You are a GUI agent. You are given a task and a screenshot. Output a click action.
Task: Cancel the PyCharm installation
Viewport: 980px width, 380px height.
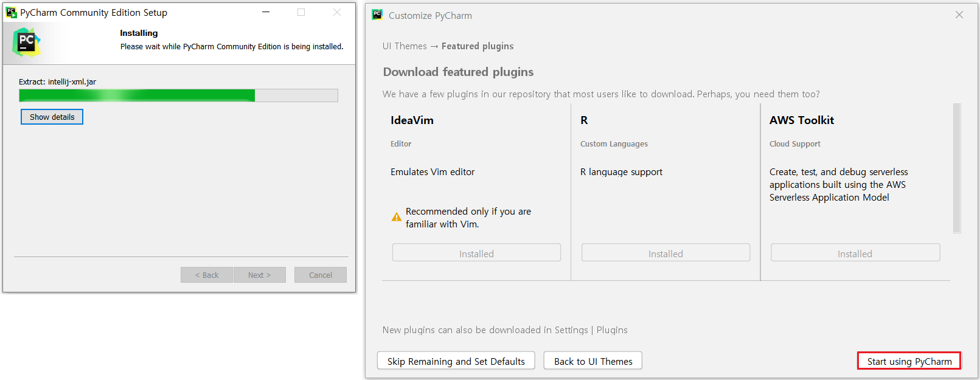(321, 275)
